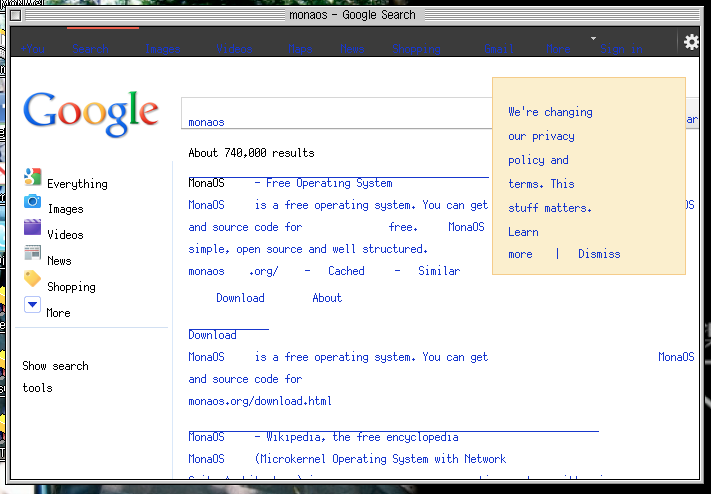Image resolution: width=711 pixels, height=494 pixels.
Task: Select Shopping filter in left sidebar
Action: [x=71, y=287]
